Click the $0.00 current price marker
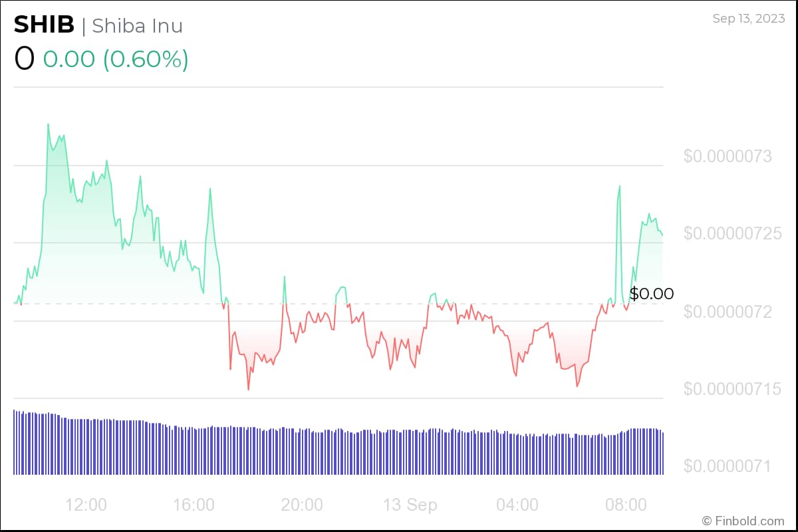 pos(652,293)
